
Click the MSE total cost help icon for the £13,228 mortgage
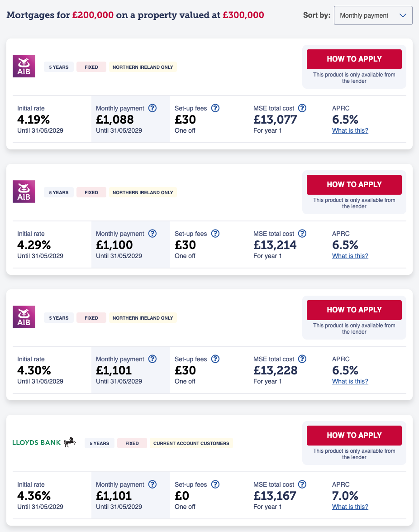pyautogui.click(x=302, y=359)
